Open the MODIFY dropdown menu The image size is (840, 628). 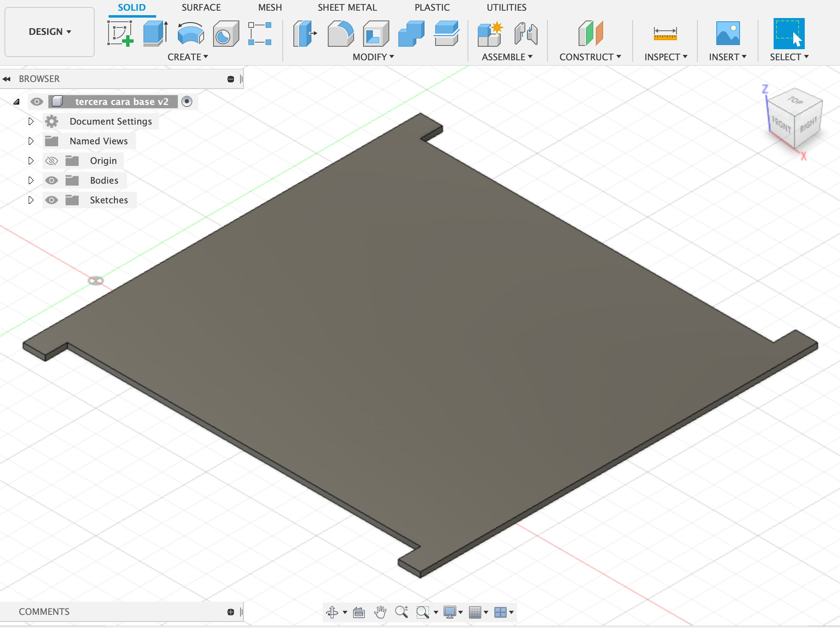click(374, 57)
